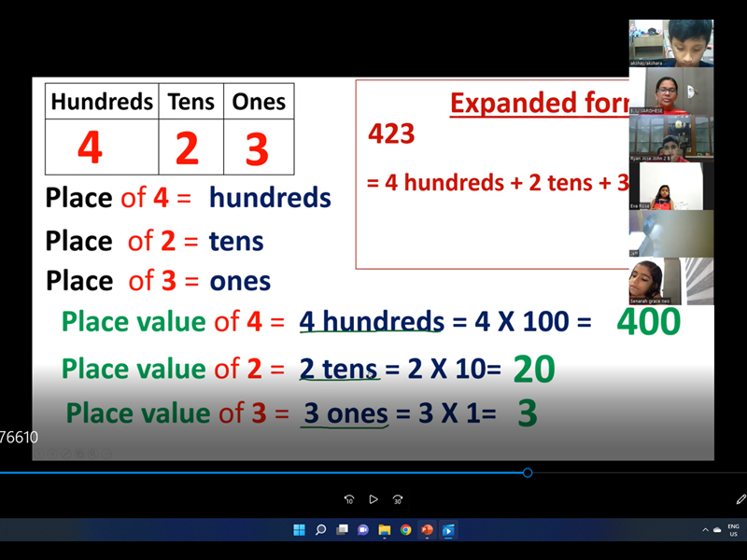Expand the hidden system tray icons
The width and height of the screenshot is (747, 560).
[705, 530]
